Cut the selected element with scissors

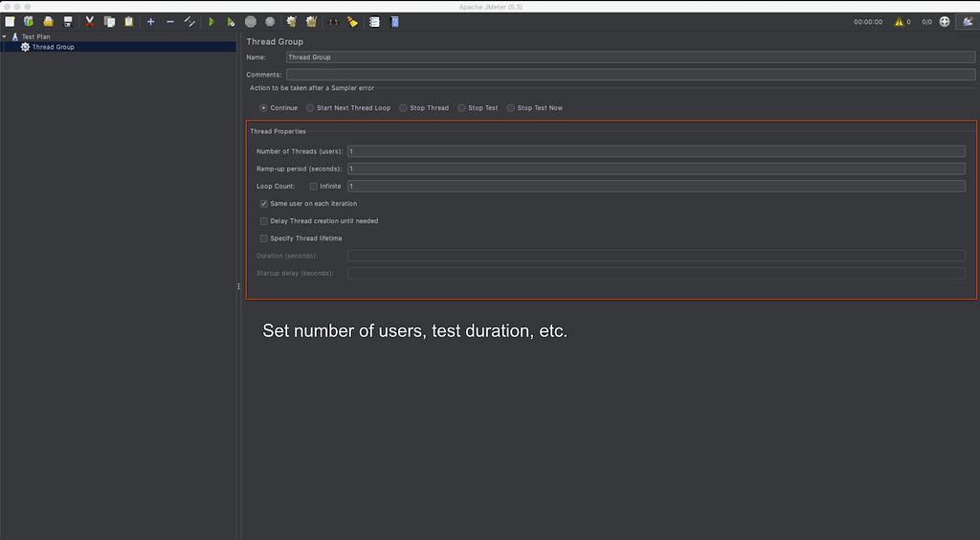coord(89,22)
